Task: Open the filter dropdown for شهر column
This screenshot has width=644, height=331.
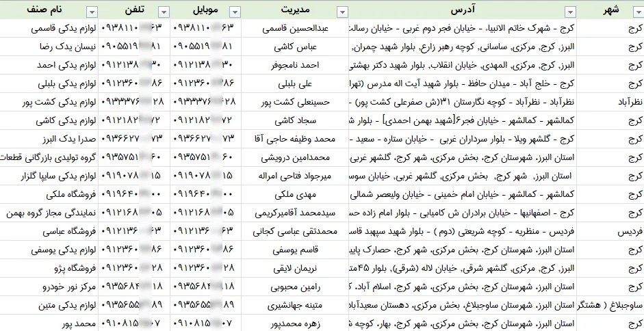Action: pos(638,12)
